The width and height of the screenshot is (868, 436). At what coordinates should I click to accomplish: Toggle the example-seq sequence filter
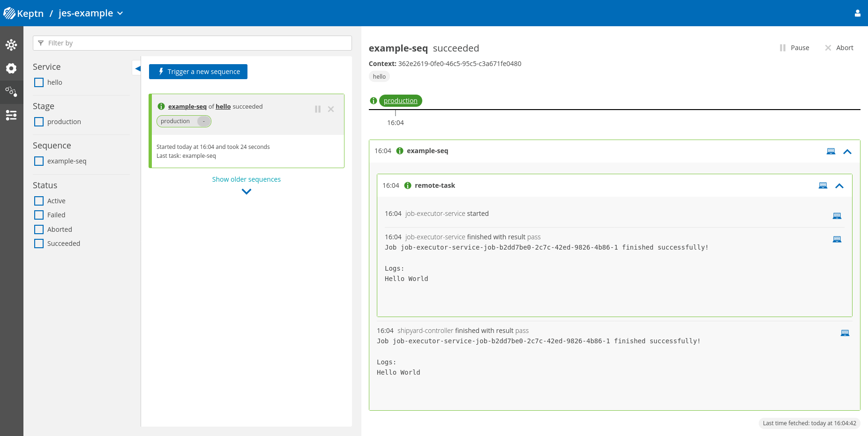39,161
